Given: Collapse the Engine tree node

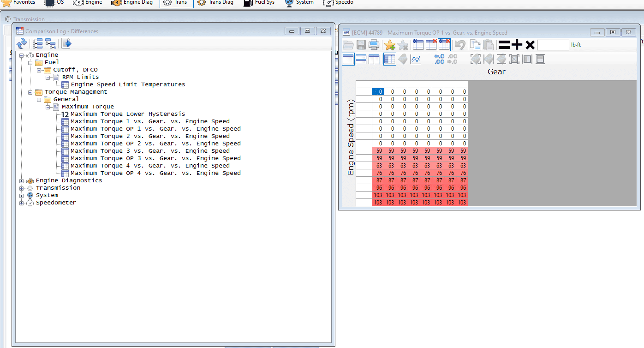Looking at the screenshot, I should (21, 55).
